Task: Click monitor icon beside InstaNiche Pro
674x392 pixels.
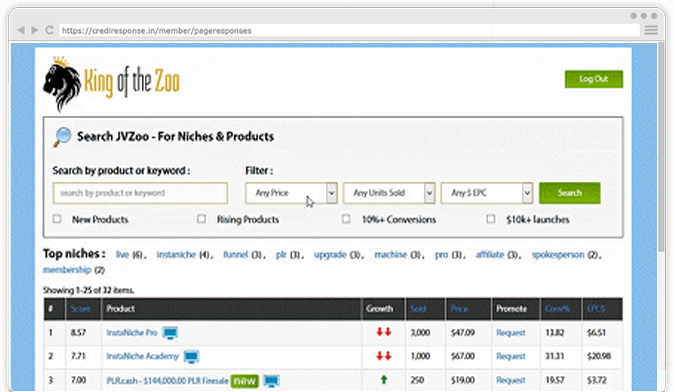Action: pos(170,333)
